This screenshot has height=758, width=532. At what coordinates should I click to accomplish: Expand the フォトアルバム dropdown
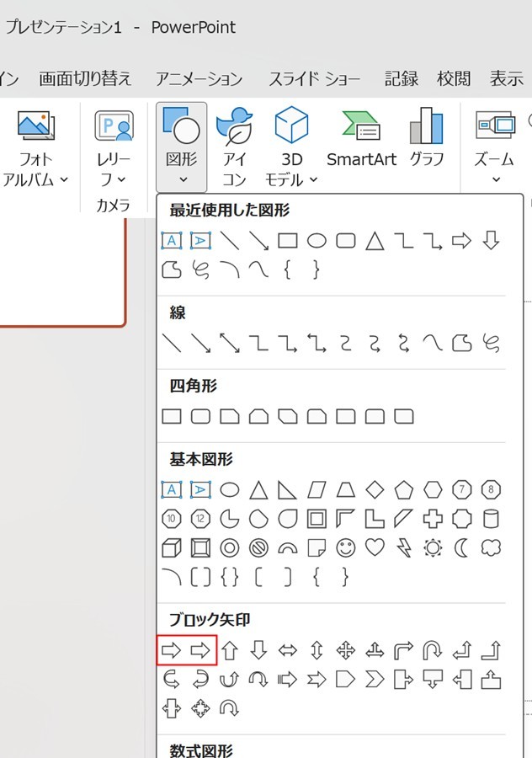point(35,149)
